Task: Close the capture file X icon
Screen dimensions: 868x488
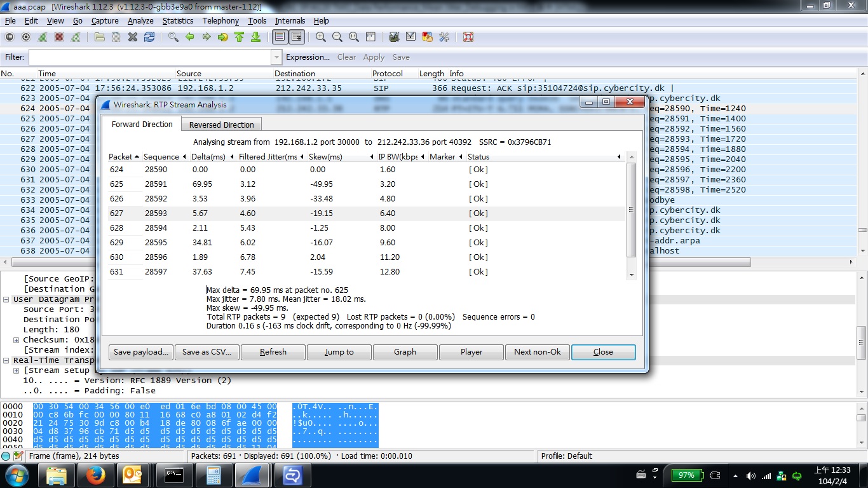Action: click(x=133, y=37)
